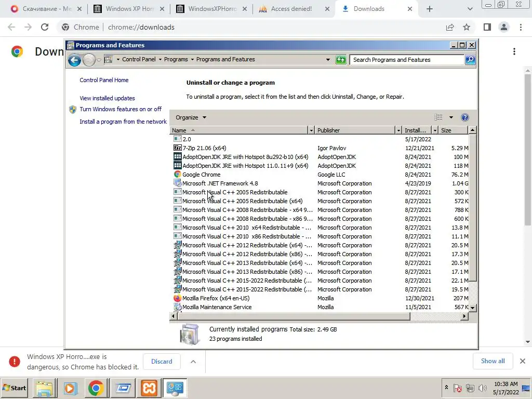Click the Control Panel taskbar icon
This screenshot has height=399, width=532.
(x=175, y=388)
